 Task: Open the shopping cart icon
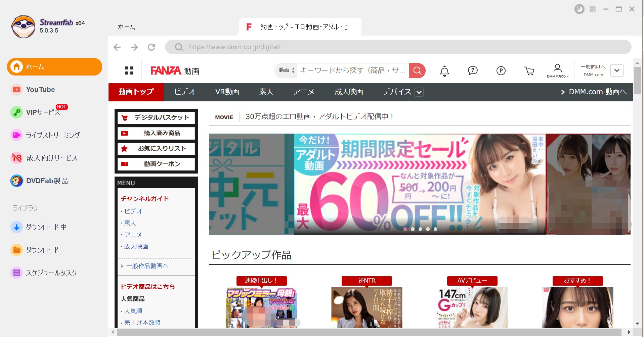click(x=529, y=71)
